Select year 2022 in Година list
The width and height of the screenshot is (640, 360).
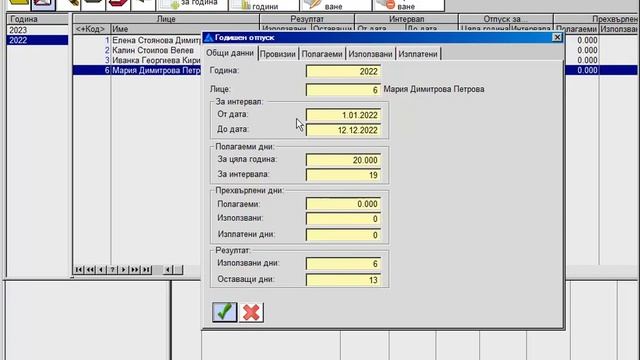(x=38, y=40)
